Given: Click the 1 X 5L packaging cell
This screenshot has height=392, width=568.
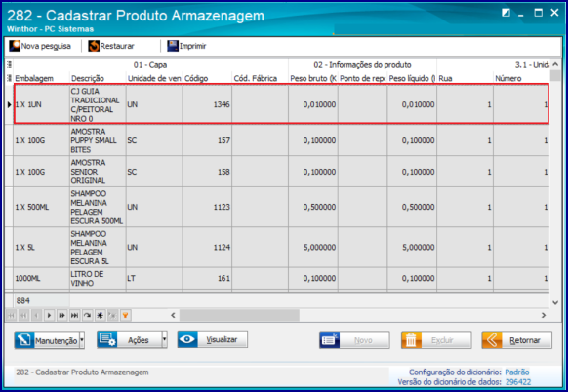Looking at the screenshot, I should point(41,248).
